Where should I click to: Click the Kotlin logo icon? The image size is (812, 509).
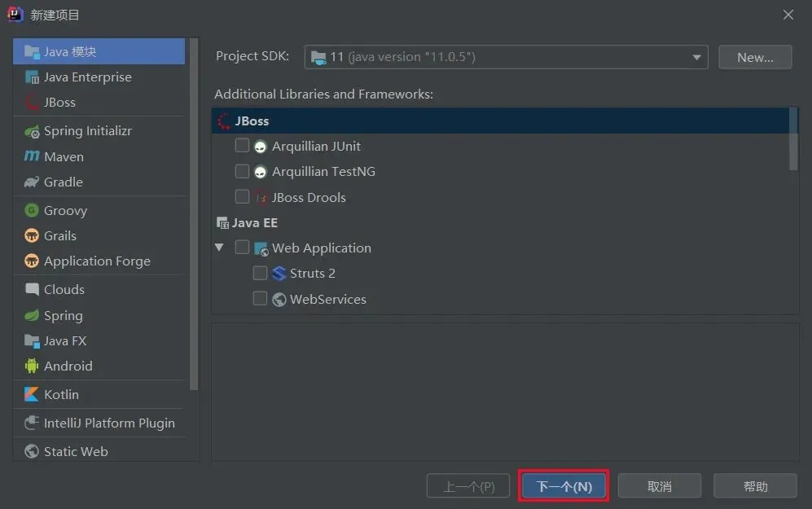32,394
